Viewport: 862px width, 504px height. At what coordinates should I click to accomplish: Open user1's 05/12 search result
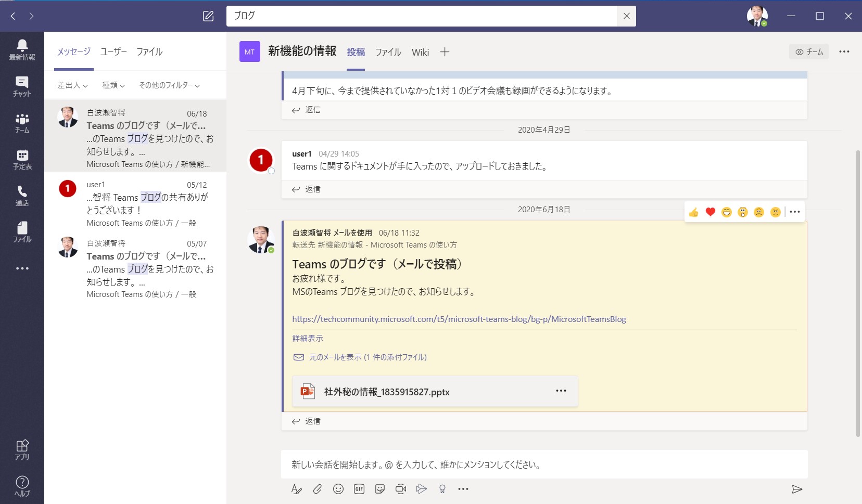click(135, 203)
